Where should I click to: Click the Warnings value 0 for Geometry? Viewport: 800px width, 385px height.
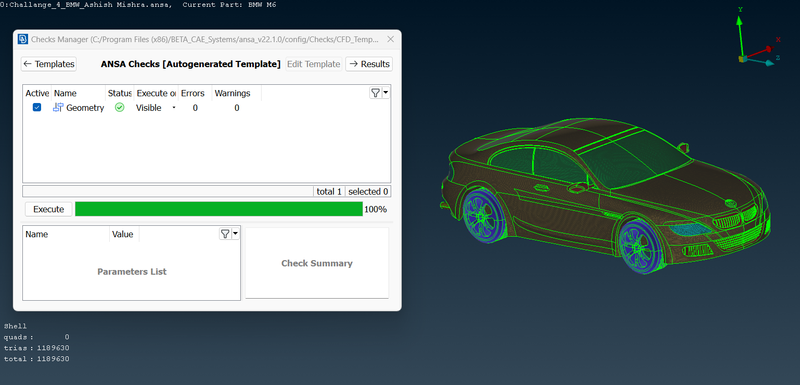pos(237,108)
